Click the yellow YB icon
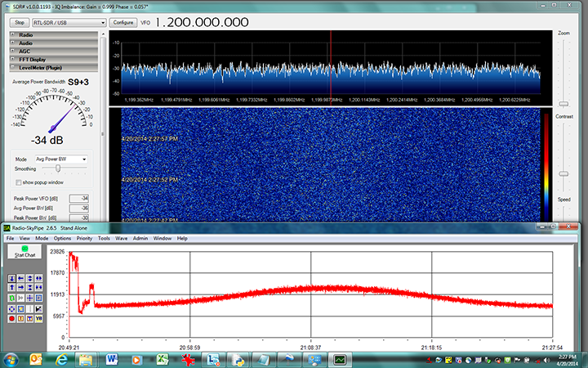The width and height of the screenshot is (588, 368). 38,318
